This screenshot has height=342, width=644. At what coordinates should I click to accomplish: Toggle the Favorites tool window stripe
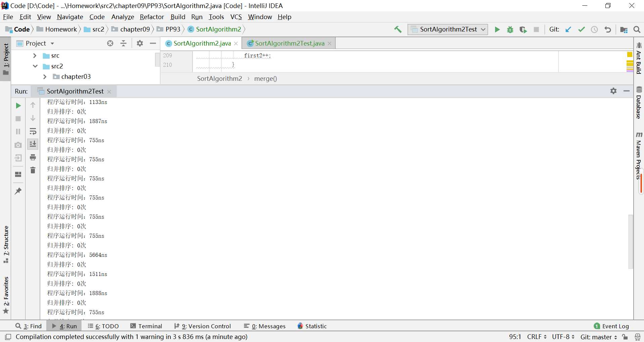pos(6,295)
